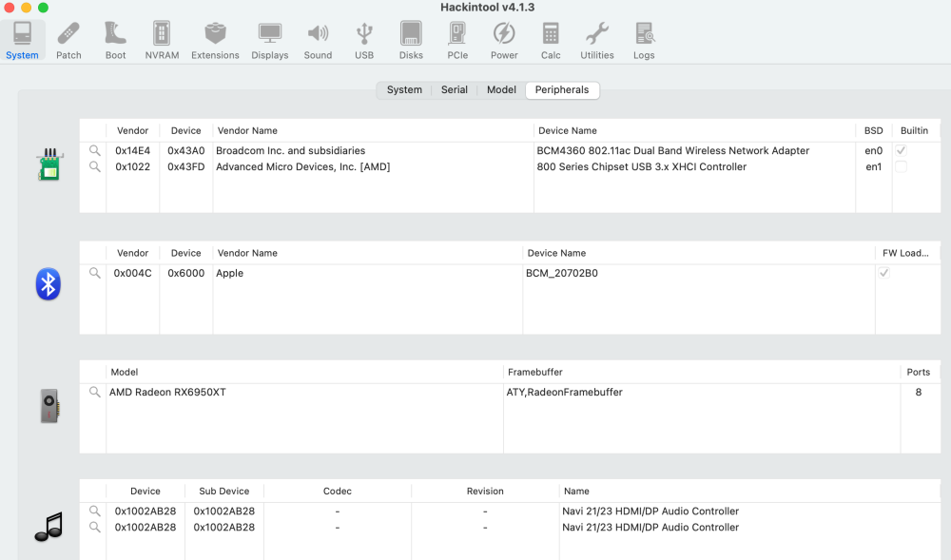The width and height of the screenshot is (951, 560).
Task: Click the Sub Device column header
Action: click(224, 491)
